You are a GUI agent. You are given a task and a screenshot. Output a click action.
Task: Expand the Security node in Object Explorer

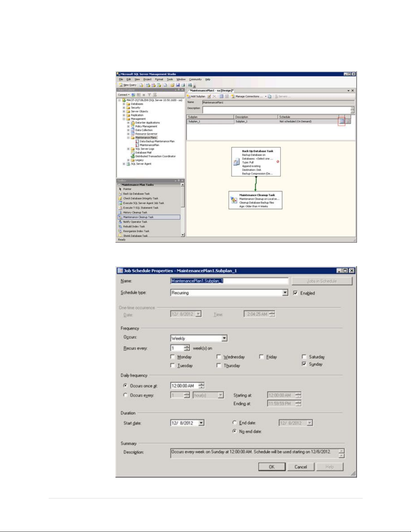tap(124, 108)
